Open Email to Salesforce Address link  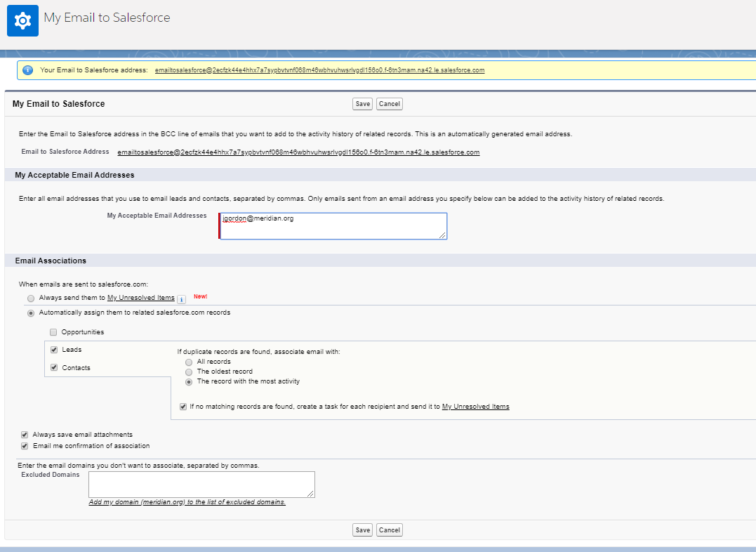tap(298, 152)
